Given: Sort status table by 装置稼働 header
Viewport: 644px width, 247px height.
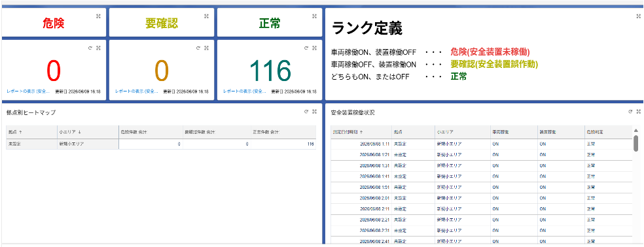Looking at the screenshot, I should (x=562, y=132).
